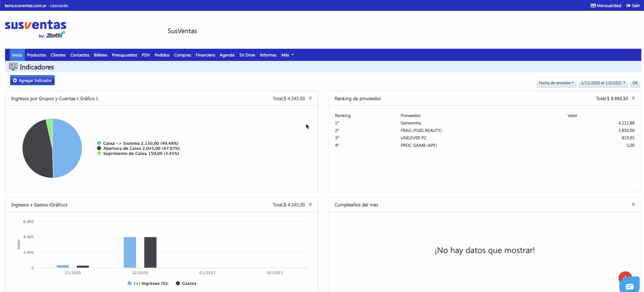Go to the Inicio tab
The height and width of the screenshot is (292, 644).
(17, 55)
